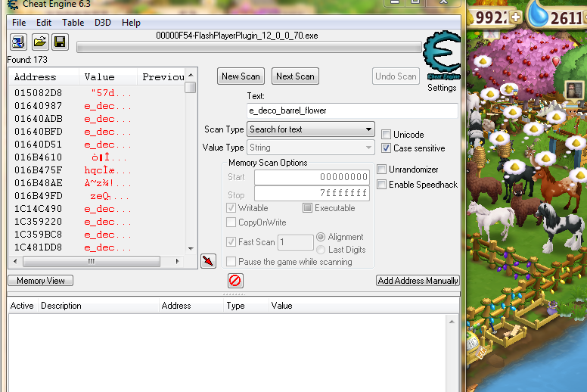This screenshot has height=392, width=587.
Task: Select result address 01640D51
Action: (x=38, y=145)
